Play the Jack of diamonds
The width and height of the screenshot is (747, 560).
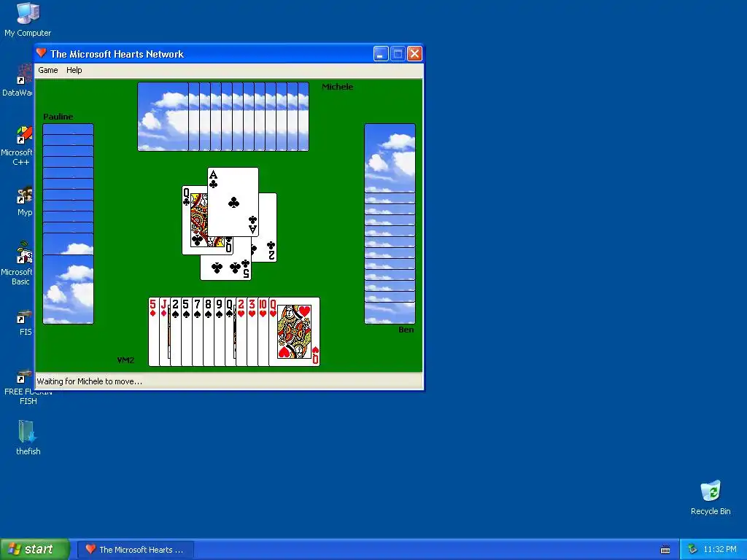tap(164, 332)
